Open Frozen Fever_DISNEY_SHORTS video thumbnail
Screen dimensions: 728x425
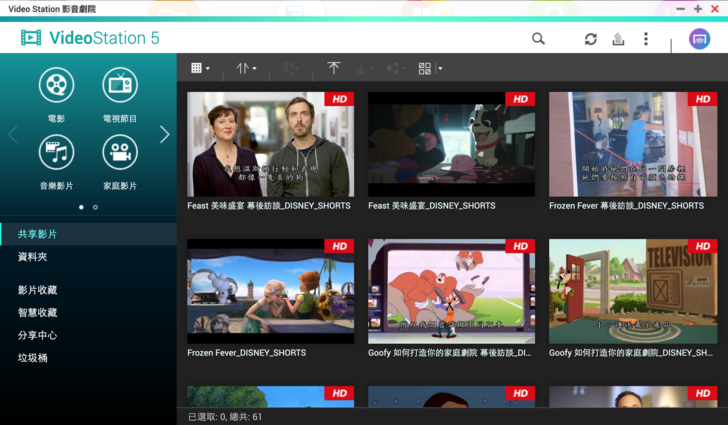click(x=271, y=291)
